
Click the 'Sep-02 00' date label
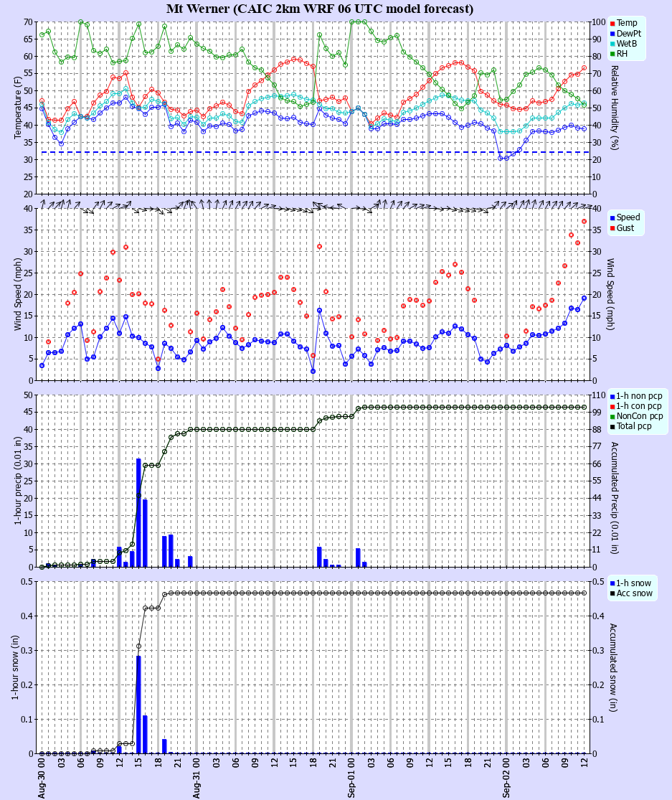coord(506,778)
